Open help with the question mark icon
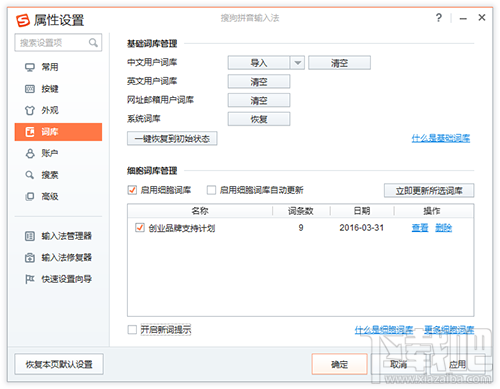The height and width of the screenshot is (389, 500). [439, 18]
